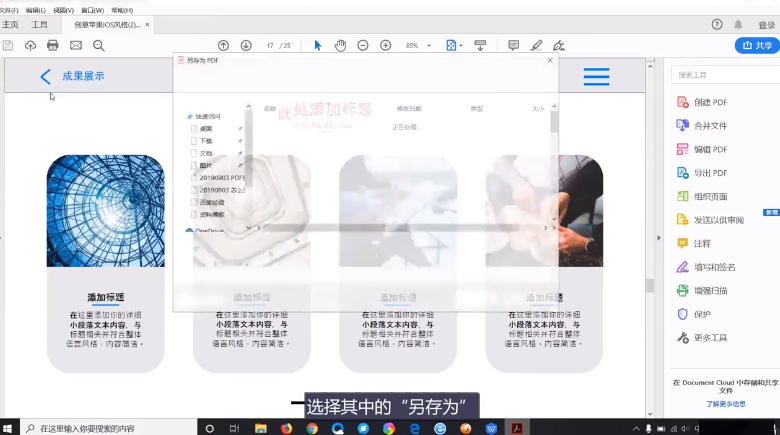The height and width of the screenshot is (435, 780).
Task: Open the 窗口(W) menu
Action: click(x=93, y=10)
